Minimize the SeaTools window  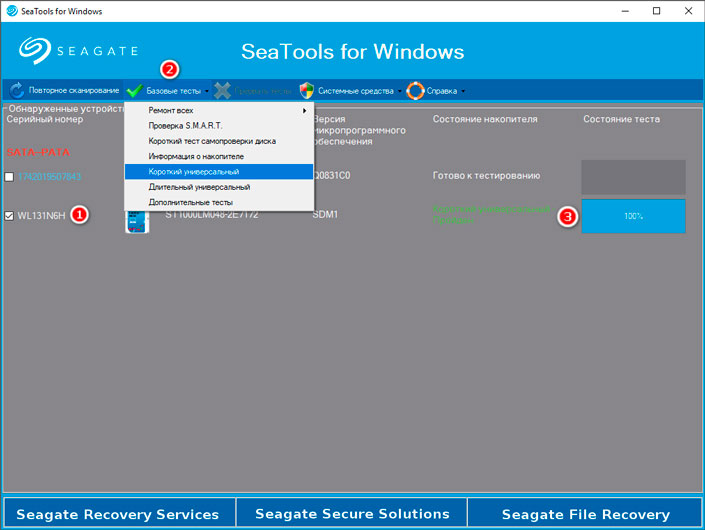point(625,11)
